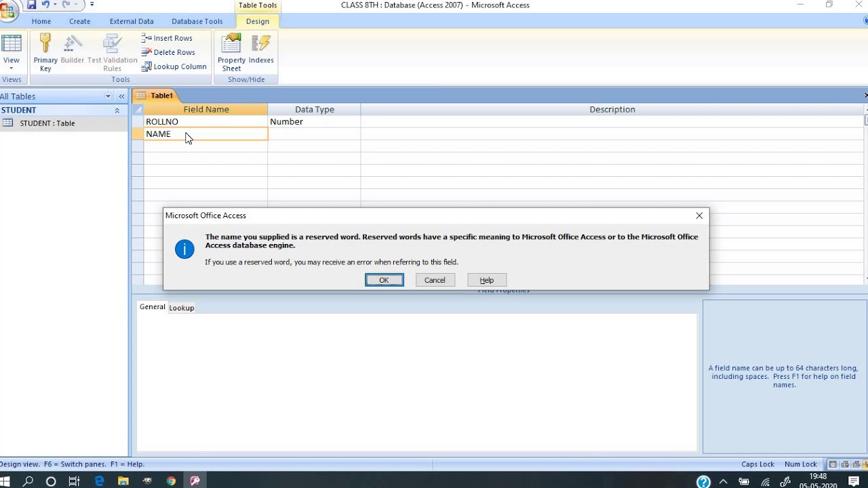
Task: Click Lookup Column in ribbon
Action: (x=174, y=66)
